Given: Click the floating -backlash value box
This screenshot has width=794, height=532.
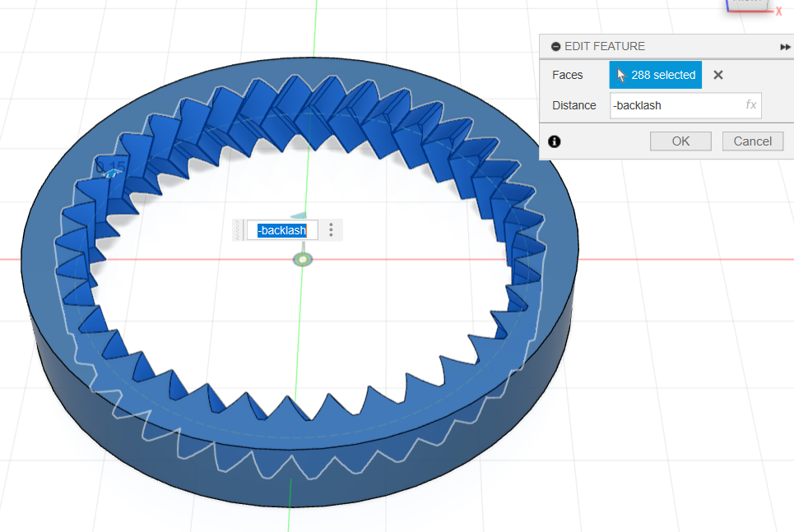Looking at the screenshot, I should pos(281,231).
